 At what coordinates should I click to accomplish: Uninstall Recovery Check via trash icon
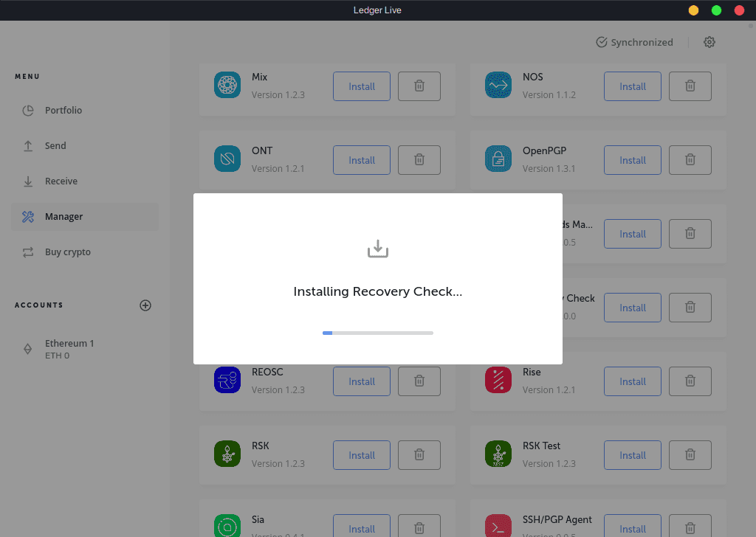(690, 308)
